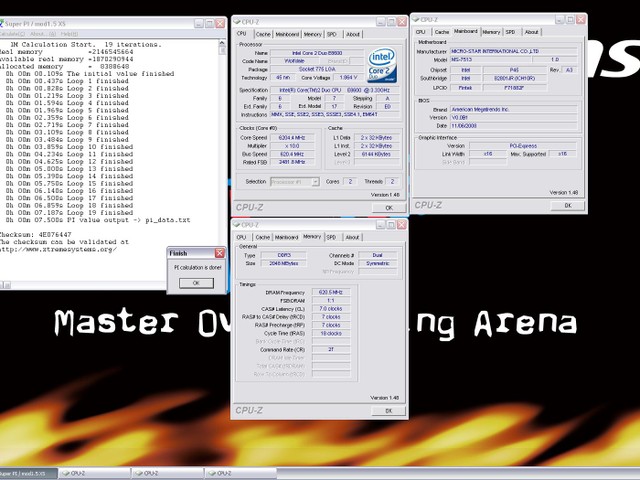The image size is (640, 480).
Task: Open Calculate menu in Super PI
Action: pos(12,34)
